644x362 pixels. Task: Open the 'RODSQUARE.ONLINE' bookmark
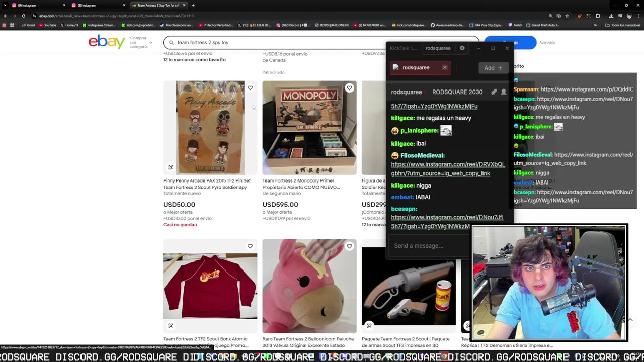point(332,25)
